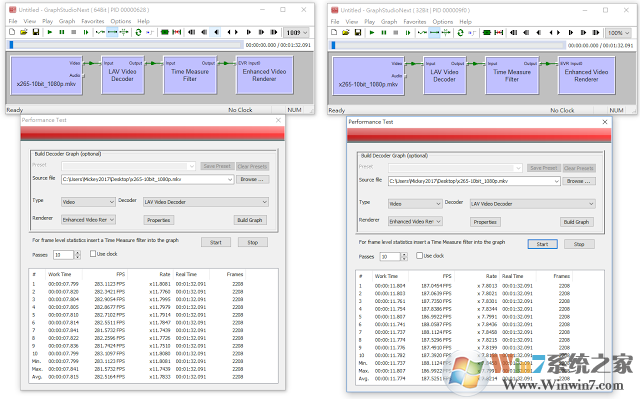Open Help menu in 32bit window
This screenshot has width=640, height=399.
tap(465, 22)
